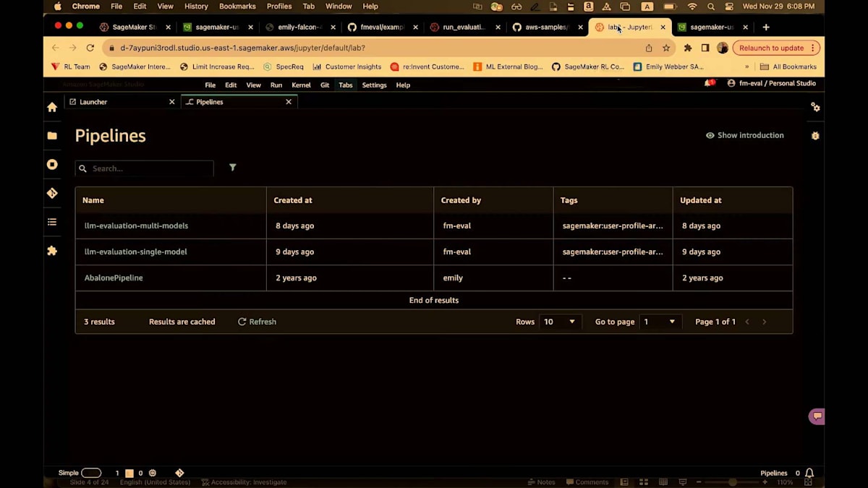Click the Chrome profile avatar
Screen dimensions: 868x488
pos(723,48)
